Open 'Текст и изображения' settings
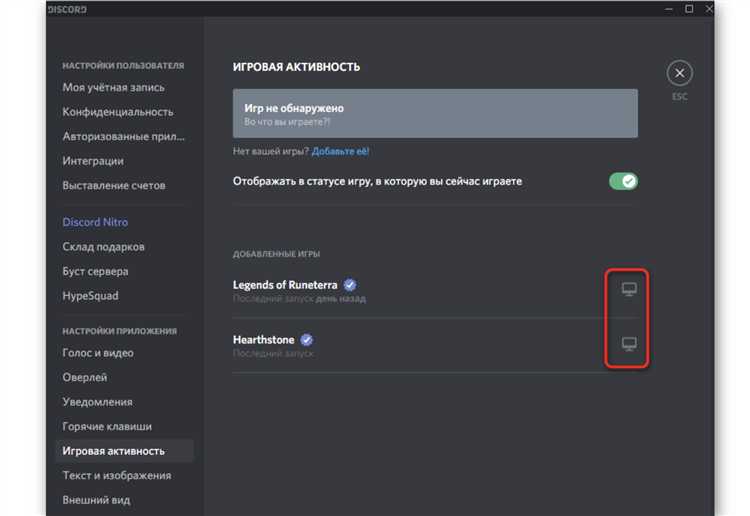Screen dimensions: 750x516 tap(117, 476)
